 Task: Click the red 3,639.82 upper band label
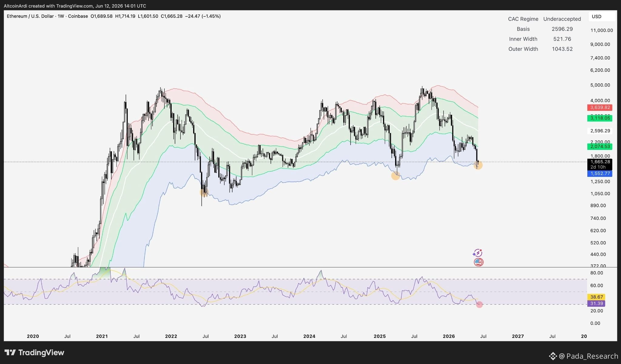pos(600,108)
